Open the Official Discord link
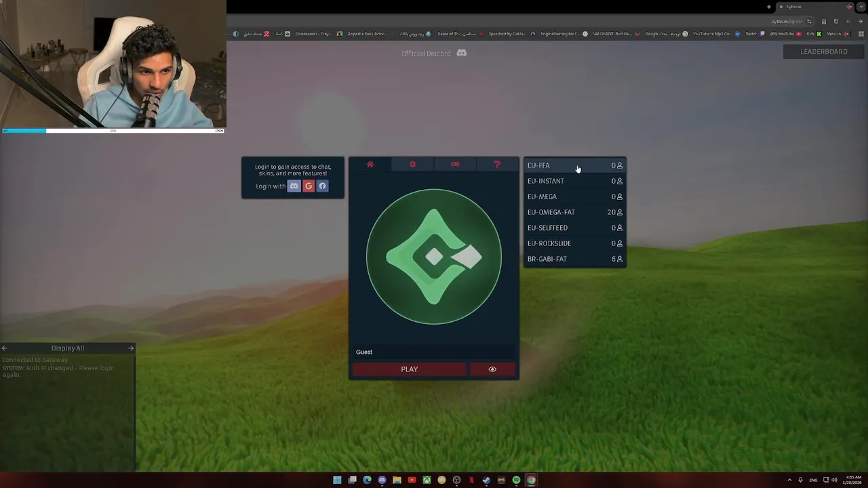Image resolution: width=868 pixels, height=488 pixels. click(x=426, y=54)
